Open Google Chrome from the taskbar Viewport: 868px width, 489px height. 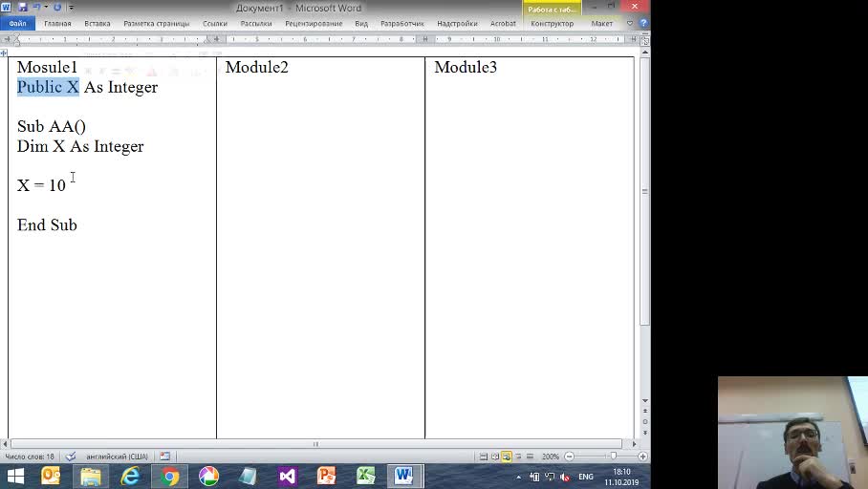[169, 477]
